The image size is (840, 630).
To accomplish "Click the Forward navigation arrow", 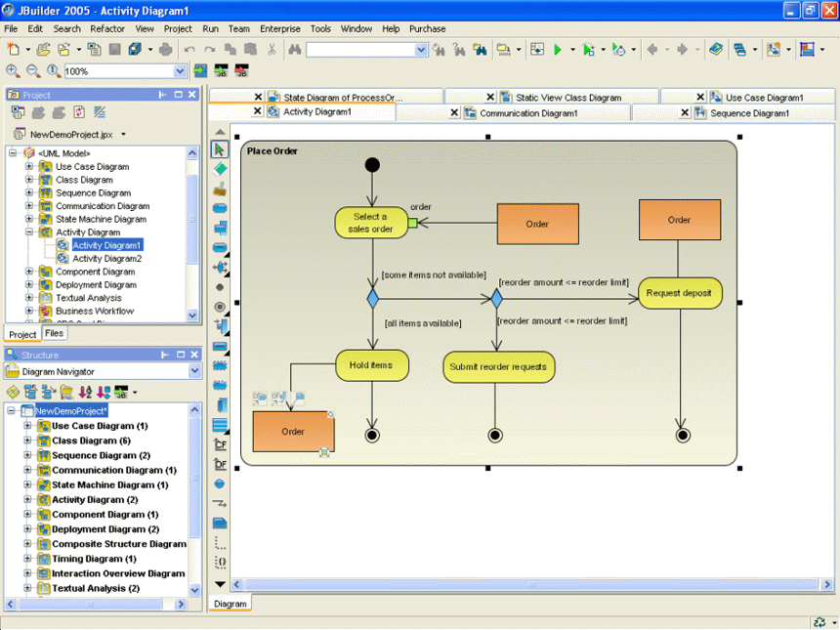I will 682,50.
